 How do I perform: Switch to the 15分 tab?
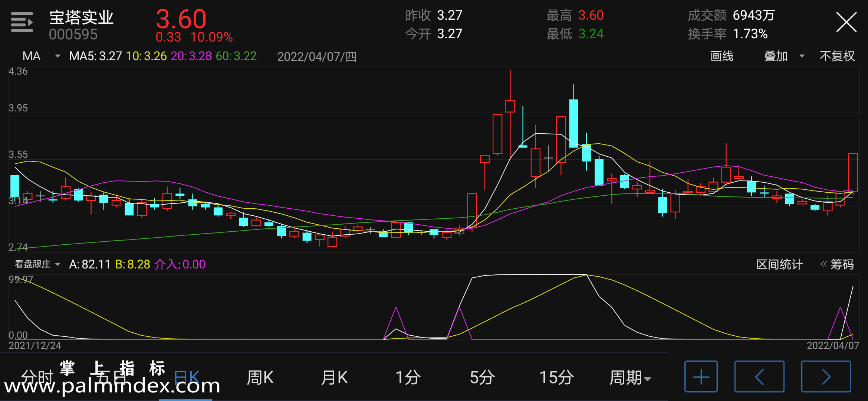[x=556, y=378]
